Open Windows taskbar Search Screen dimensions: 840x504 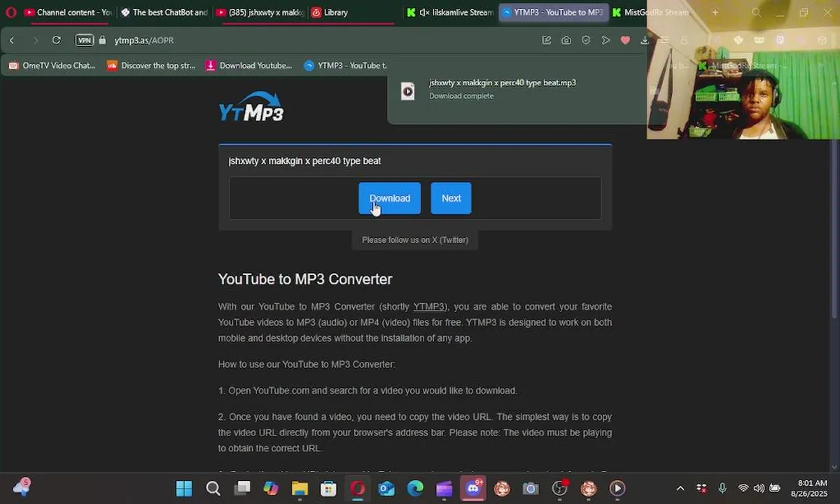[213, 489]
